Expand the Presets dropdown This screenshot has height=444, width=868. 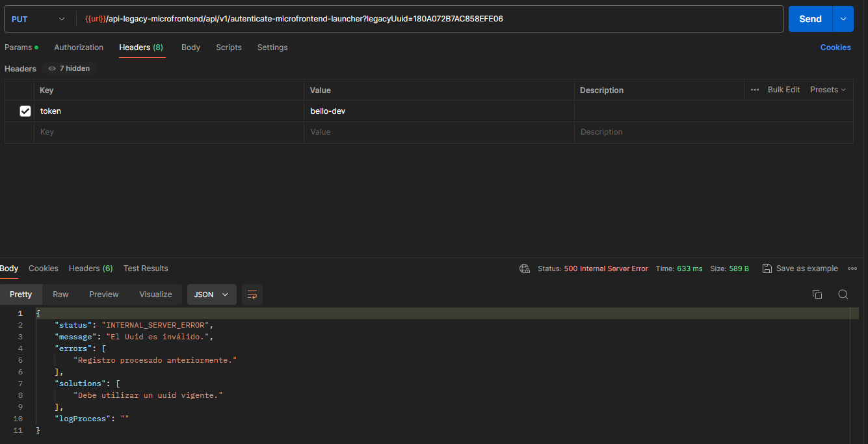(828, 90)
